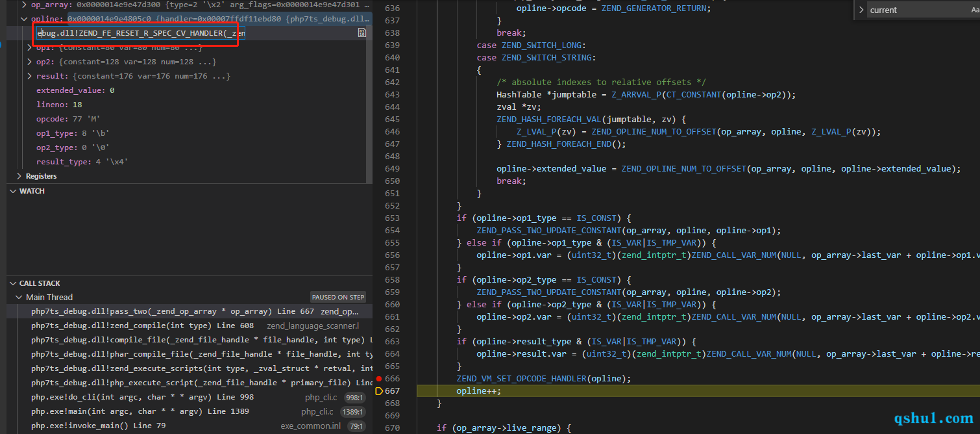Open the zend_compile stack frame

(190, 325)
